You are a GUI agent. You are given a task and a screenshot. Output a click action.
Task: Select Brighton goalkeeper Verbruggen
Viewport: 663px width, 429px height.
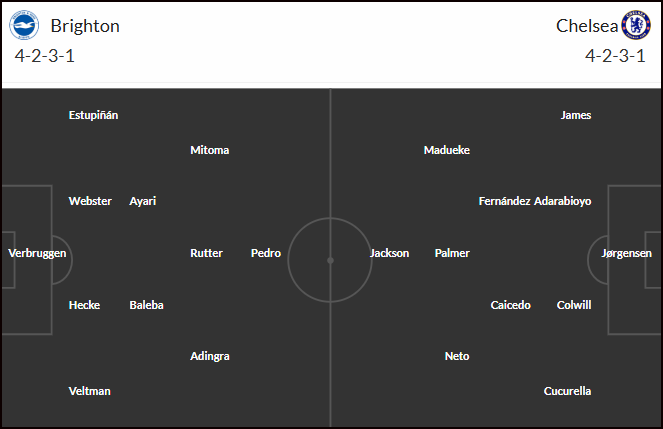37,253
